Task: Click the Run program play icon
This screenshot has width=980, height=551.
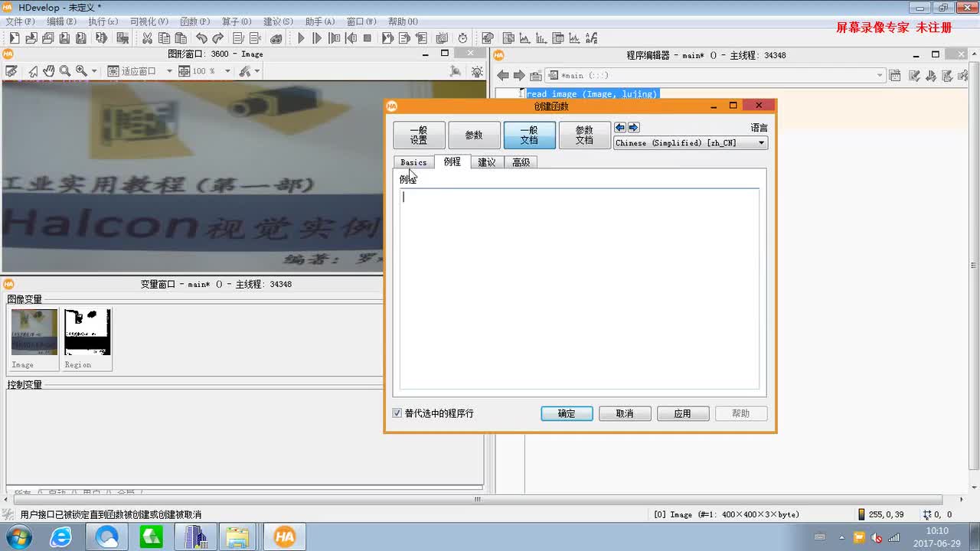Action: [x=301, y=37]
